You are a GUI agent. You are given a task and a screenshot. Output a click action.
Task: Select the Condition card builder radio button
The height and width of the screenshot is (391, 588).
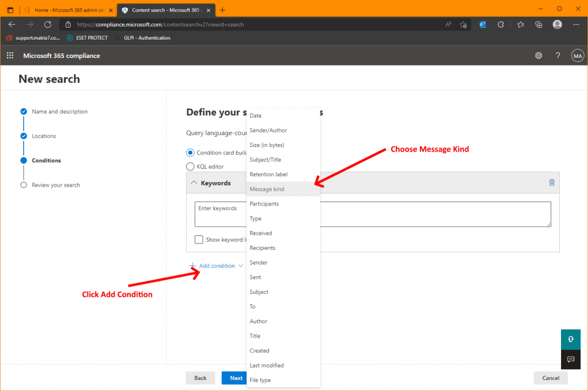point(190,153)
